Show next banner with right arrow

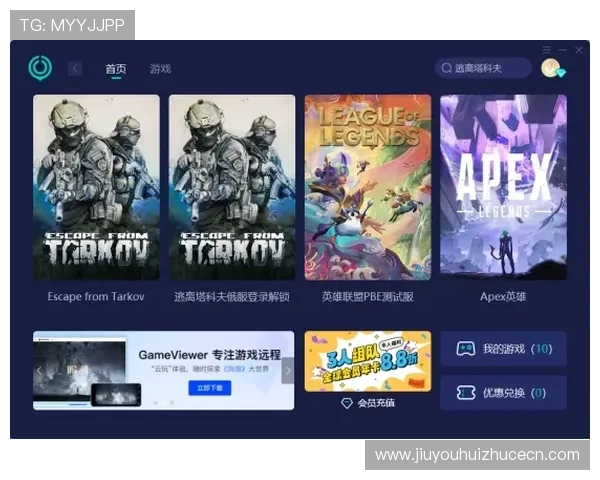coord(288,371)
